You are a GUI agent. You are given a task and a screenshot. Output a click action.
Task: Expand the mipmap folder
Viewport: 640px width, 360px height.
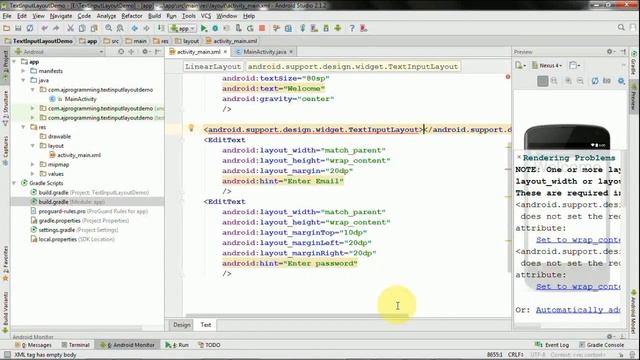coord(33,164)
